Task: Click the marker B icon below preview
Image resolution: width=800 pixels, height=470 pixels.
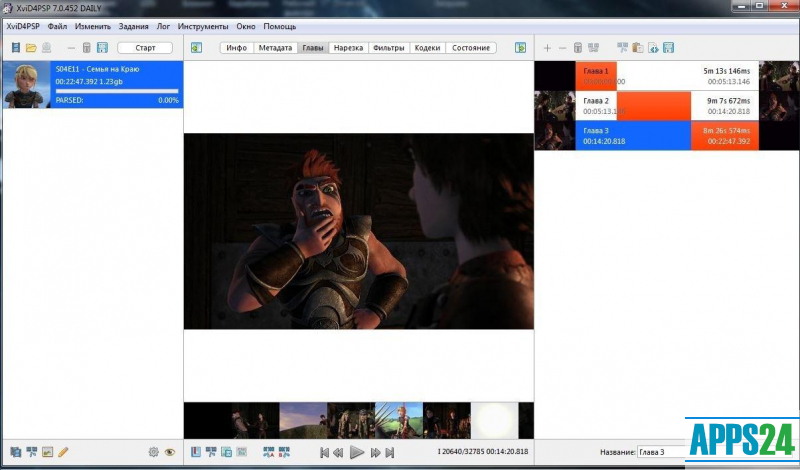Action: click(284, 452)
